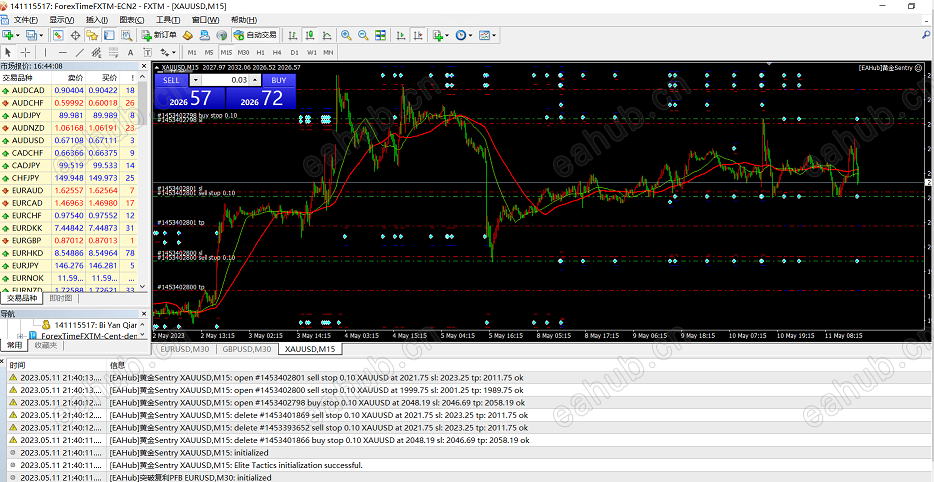Switch to D1 timeframe
The image size is (934, 482).
(294, 52)
